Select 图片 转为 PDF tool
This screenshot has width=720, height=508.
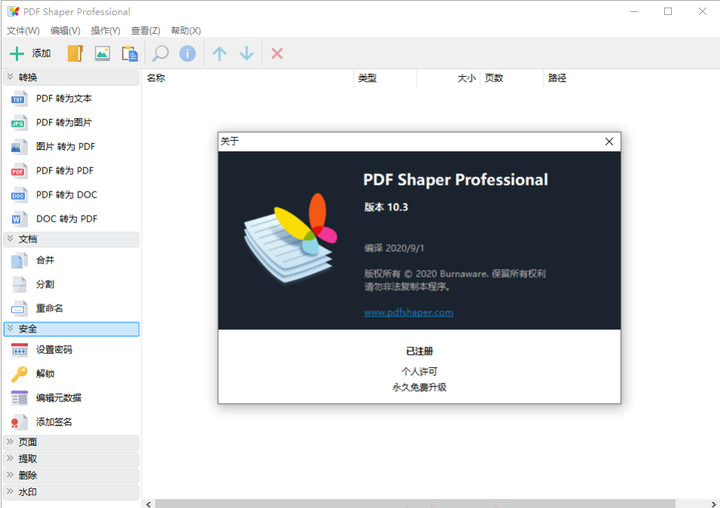pyautogui.click(x=71, y=147)
